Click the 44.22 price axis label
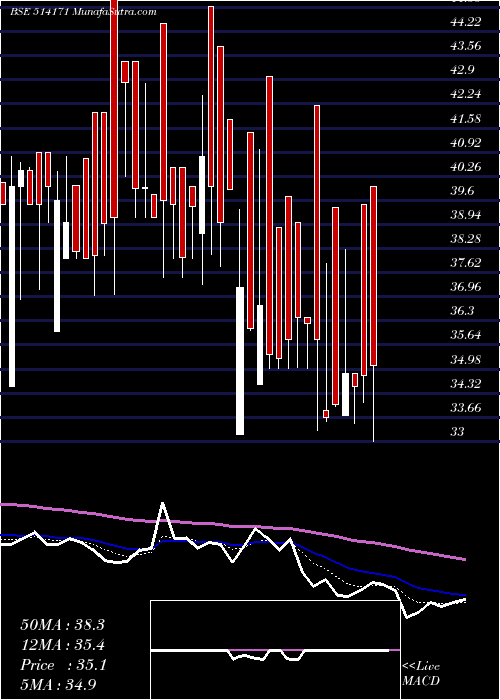Screen dimensions: 500x700 467,21
